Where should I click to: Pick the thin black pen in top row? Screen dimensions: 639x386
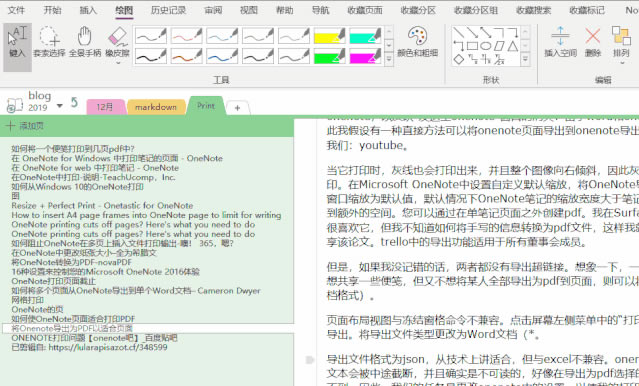click(x=151, y=36)
